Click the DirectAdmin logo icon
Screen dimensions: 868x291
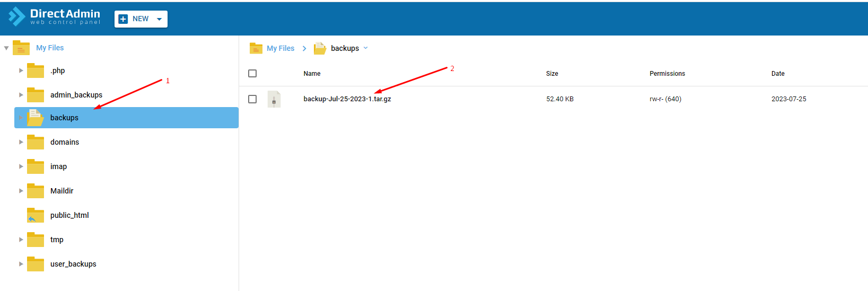(x=17, y=17)
